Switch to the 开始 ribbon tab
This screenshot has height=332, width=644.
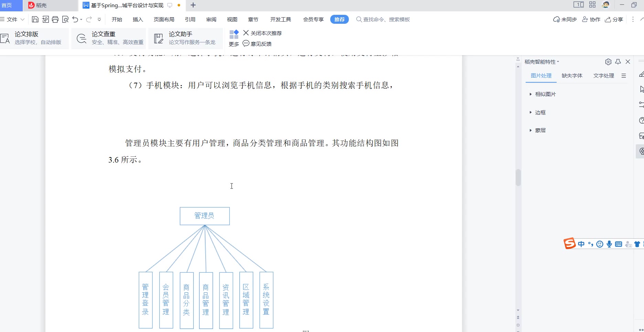[117, 19]
